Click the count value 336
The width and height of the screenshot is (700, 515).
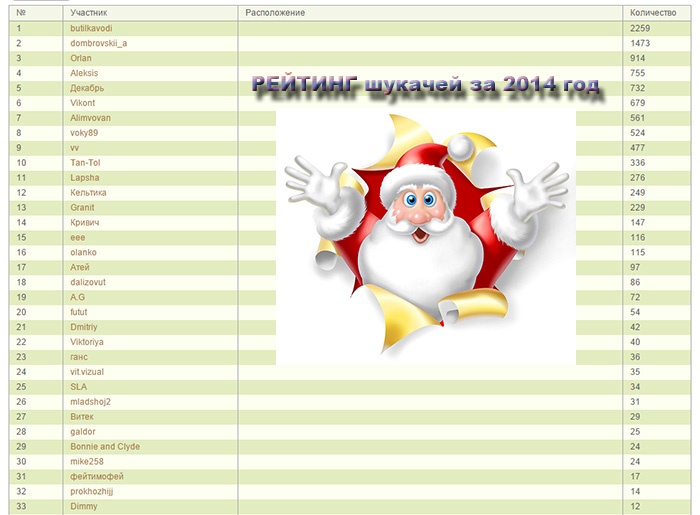[x=638, y=163]
